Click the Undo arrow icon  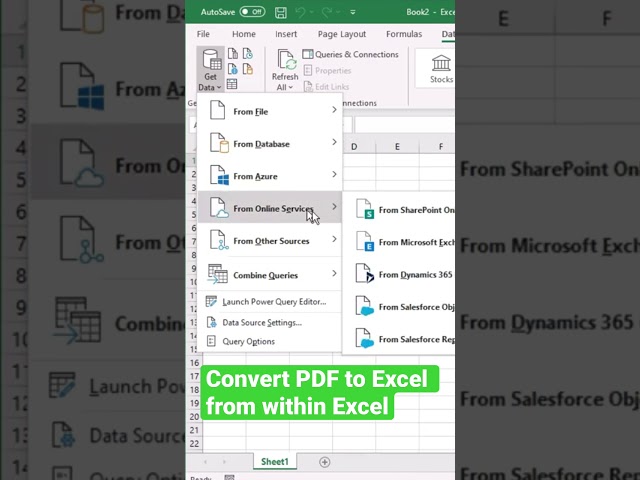[x=300, y=12]
